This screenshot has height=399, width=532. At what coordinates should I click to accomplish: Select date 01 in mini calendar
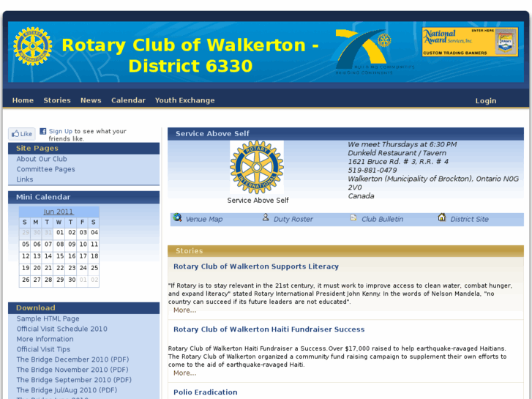coord(60,233)
